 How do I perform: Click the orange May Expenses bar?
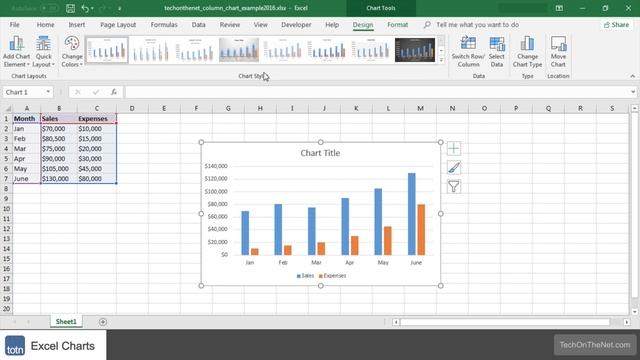tap(388, 241)
